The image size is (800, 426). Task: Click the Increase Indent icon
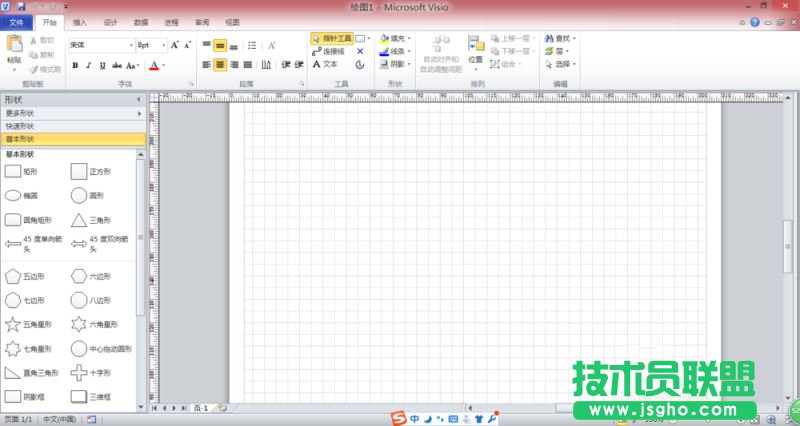point(299,65)
